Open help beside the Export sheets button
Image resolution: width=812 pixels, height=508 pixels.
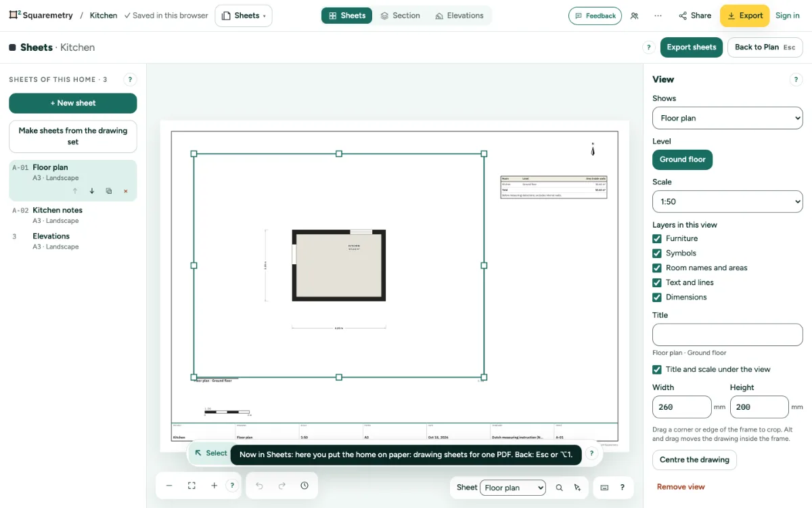(x=648, y=47)
